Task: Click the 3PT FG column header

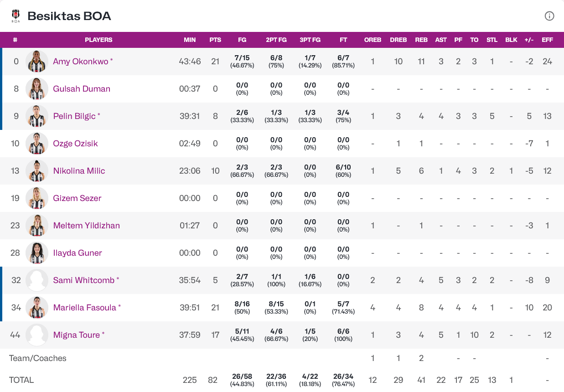Action: 310,40
